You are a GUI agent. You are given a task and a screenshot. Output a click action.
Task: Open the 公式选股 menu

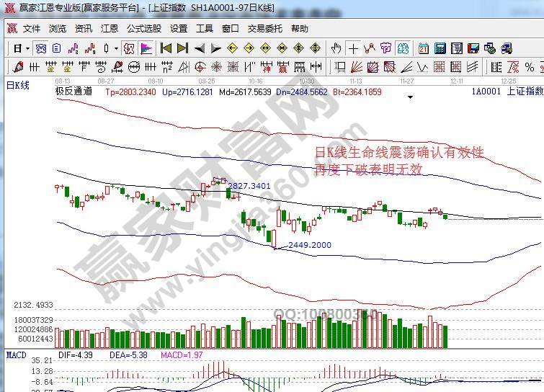click(144, 29)
